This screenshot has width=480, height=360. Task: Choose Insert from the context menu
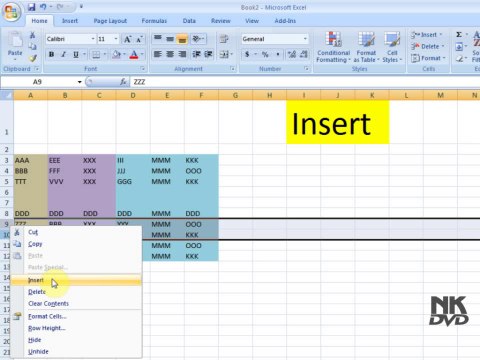(x=76, y=280)
